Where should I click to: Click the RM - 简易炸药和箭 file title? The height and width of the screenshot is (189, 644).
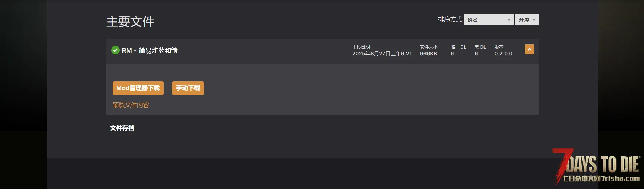[150, 50]
